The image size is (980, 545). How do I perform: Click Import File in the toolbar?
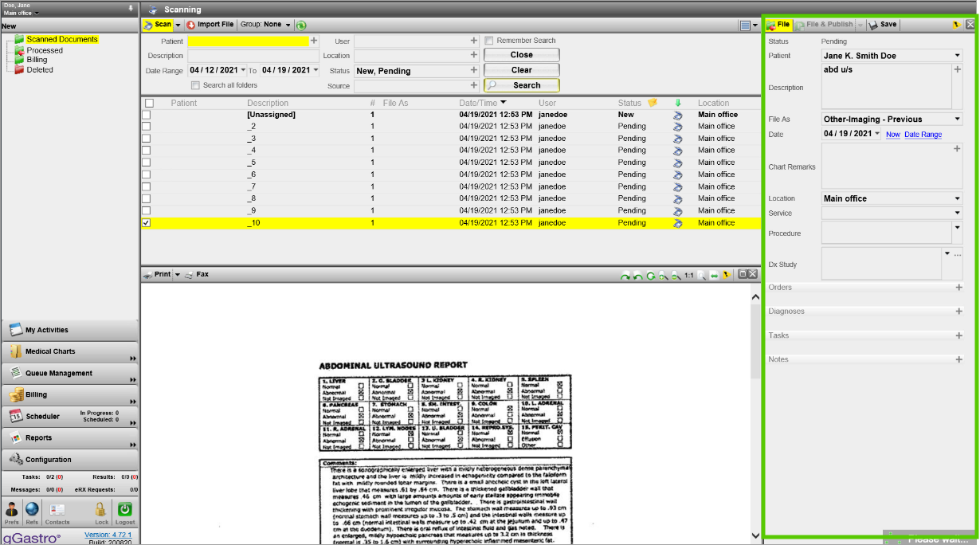[x=210, y=25]
